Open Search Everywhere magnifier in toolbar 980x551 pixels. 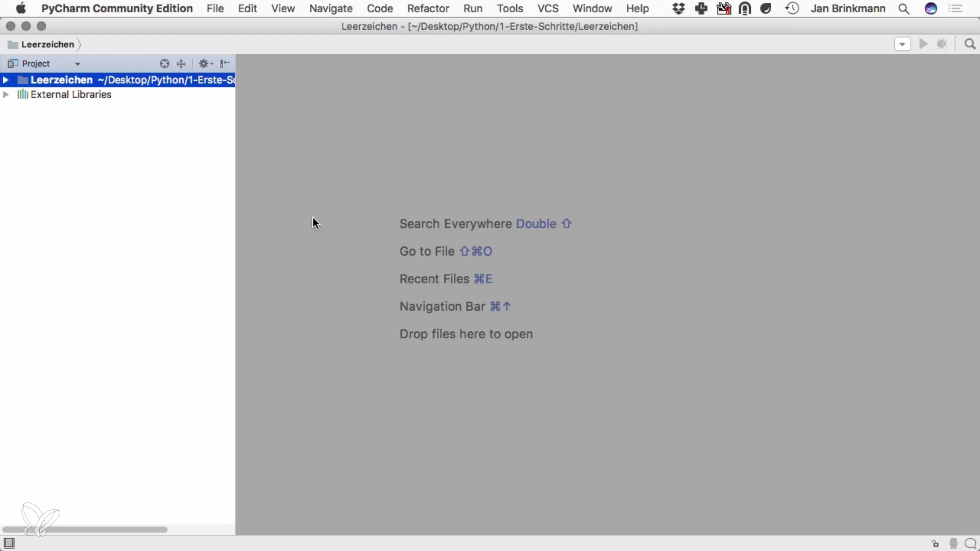tap(970, 44)
